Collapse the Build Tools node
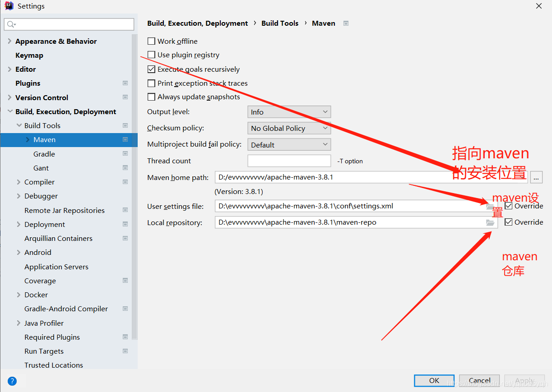This screenshot has height=392, width=552. coord(19,125)
